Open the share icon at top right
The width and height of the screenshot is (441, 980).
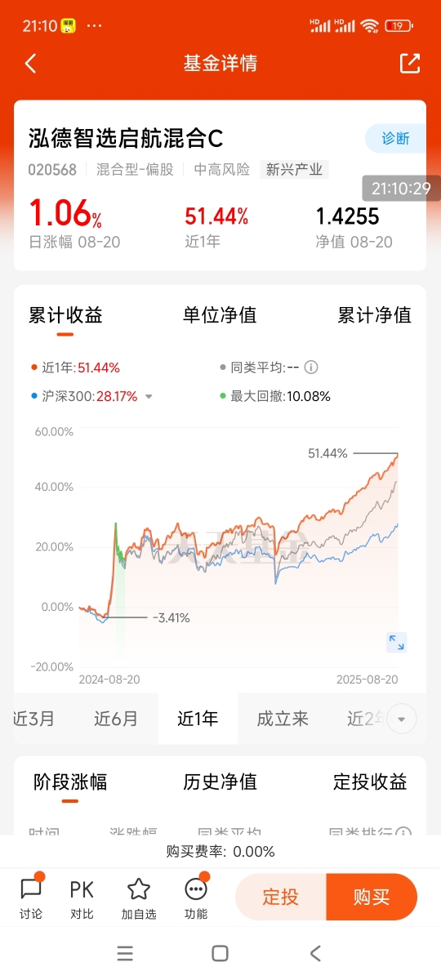pos(410,63)
